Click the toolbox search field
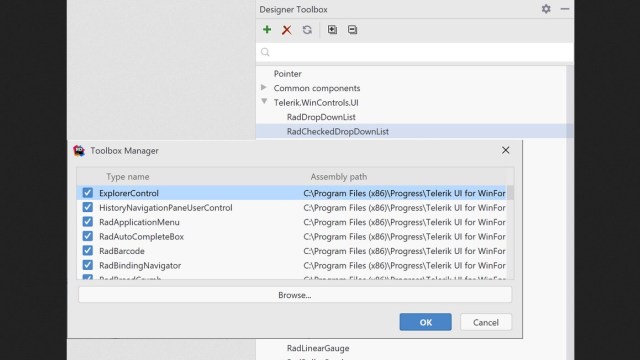This screenshot has height=360, width=640. 415,52
